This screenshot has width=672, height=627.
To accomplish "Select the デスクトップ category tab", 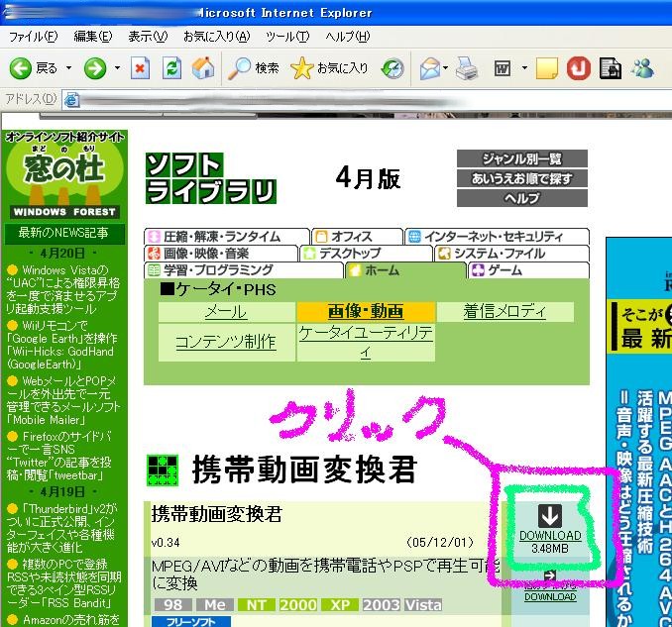I will 366,254.
